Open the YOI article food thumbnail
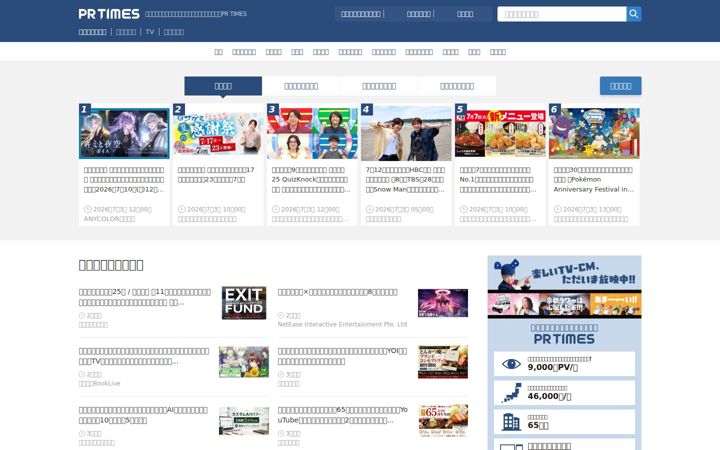 [x=443, y=362]
